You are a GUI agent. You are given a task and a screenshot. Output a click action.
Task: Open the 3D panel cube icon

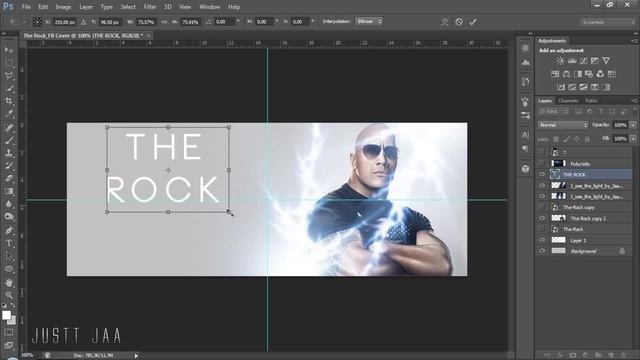point(525,169)
